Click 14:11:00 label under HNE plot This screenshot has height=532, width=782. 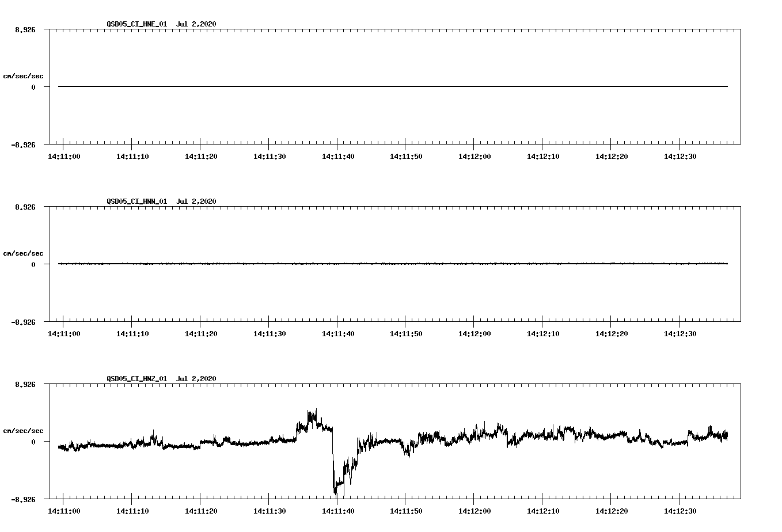[x=63, y=157]
